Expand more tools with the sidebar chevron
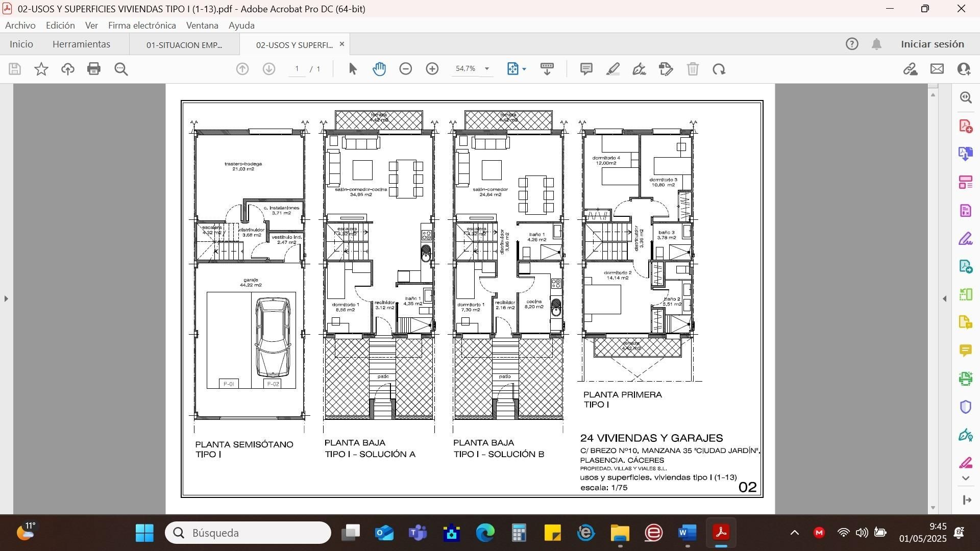 965,478
